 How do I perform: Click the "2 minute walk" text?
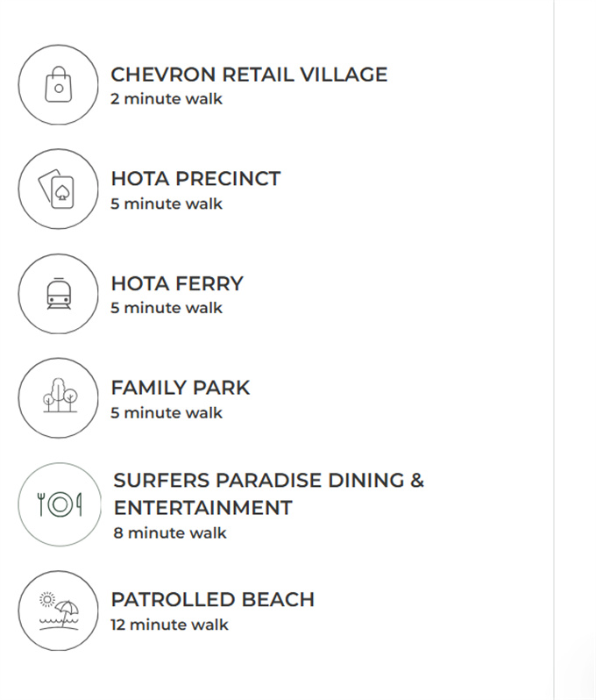pyautogui.click(x=167, y=99)
